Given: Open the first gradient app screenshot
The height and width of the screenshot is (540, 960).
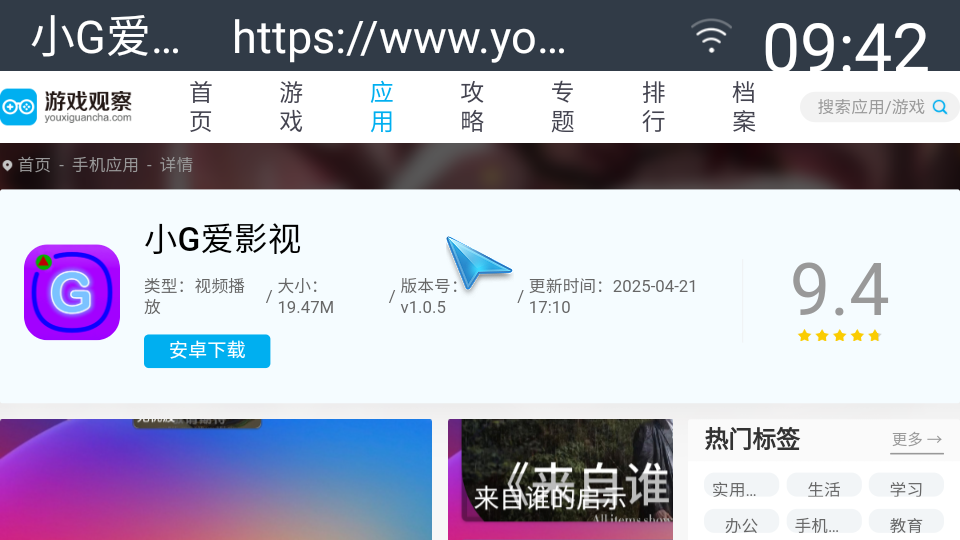Looking at the screenshot, I should [216, 479].
